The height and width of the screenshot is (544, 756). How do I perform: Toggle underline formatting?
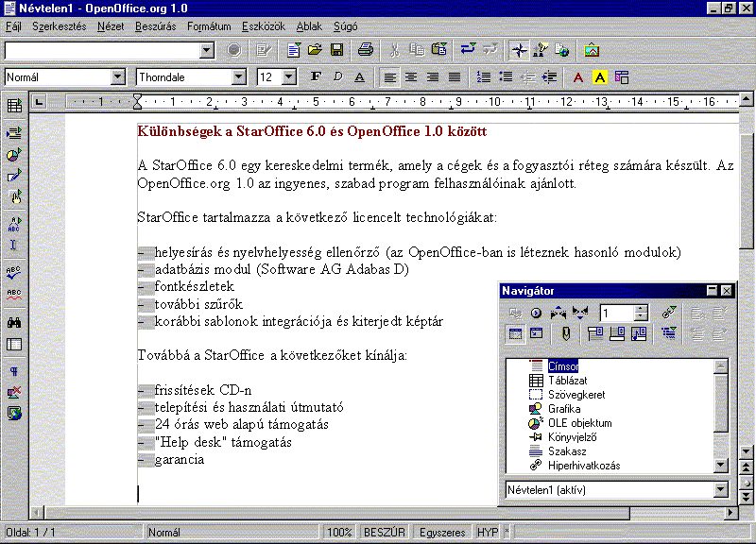coord(359,77)
